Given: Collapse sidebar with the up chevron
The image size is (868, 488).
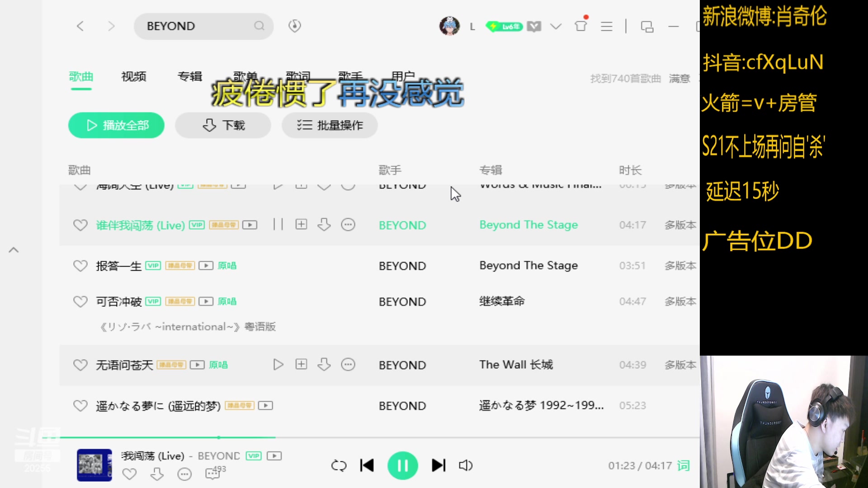Looking at the screenshot, I should [x=14, y=250].
